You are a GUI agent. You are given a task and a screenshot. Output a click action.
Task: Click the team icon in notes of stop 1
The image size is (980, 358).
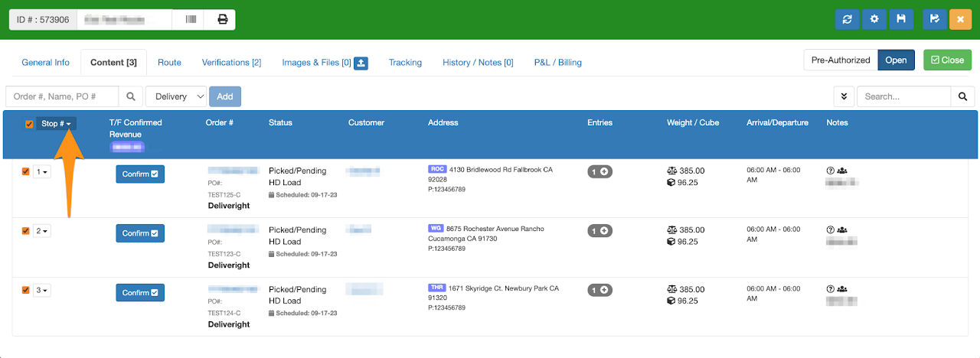coord(842,170)
